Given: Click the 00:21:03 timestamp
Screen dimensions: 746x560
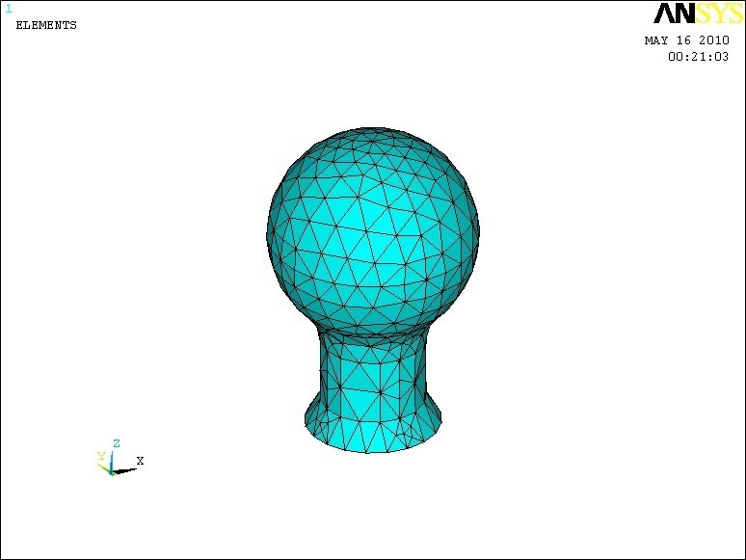Looking at the screenshot, I should pyautogui.click(x=698, y=57).
